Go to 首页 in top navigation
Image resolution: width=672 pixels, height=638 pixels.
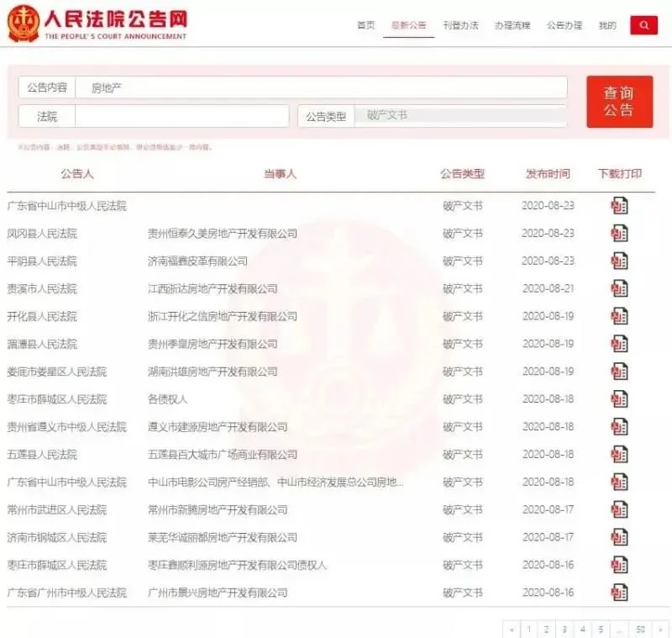[366, 25]
